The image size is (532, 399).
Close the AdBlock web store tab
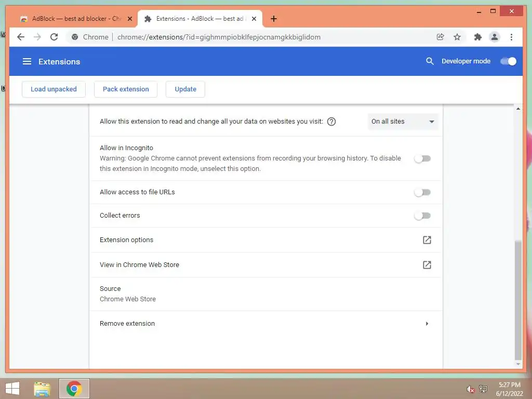click(129, 19)
